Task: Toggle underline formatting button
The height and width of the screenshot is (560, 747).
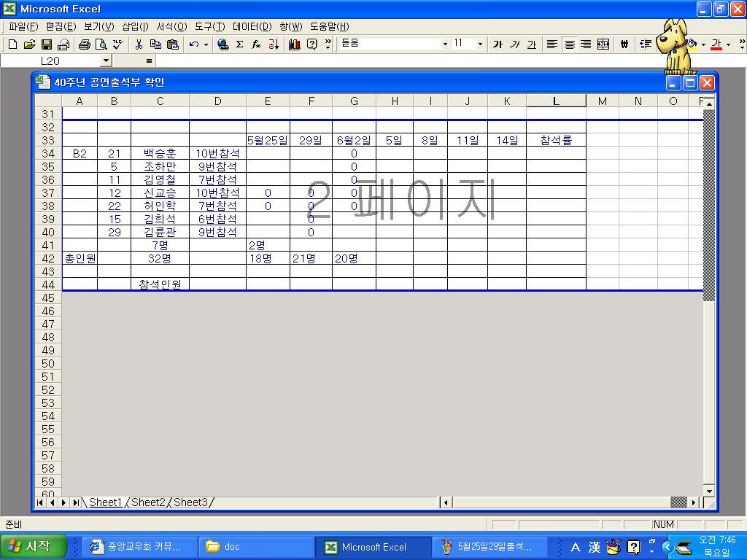Action: click(x=531, y=44)
